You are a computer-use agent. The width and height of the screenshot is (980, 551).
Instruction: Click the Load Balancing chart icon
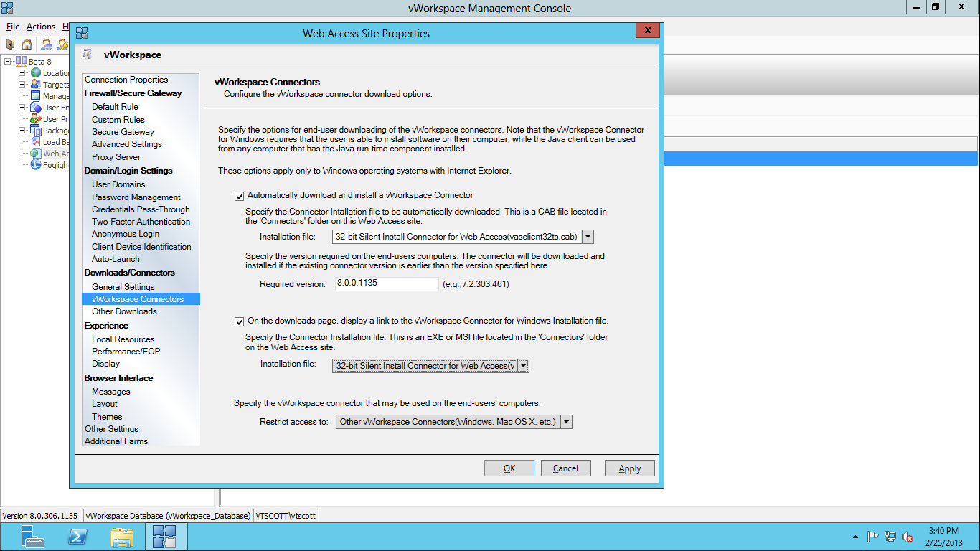pyautogui.click(x=36, y=141)
